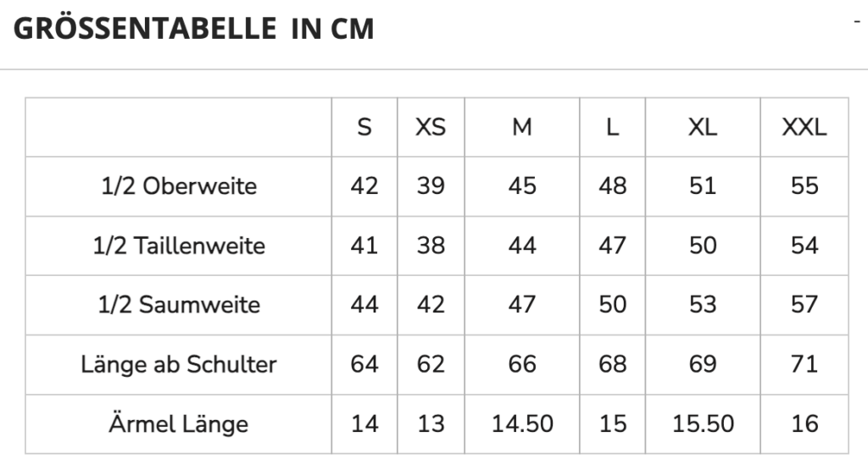Click the 1/2 Oberweite row label

pos(179,186)
